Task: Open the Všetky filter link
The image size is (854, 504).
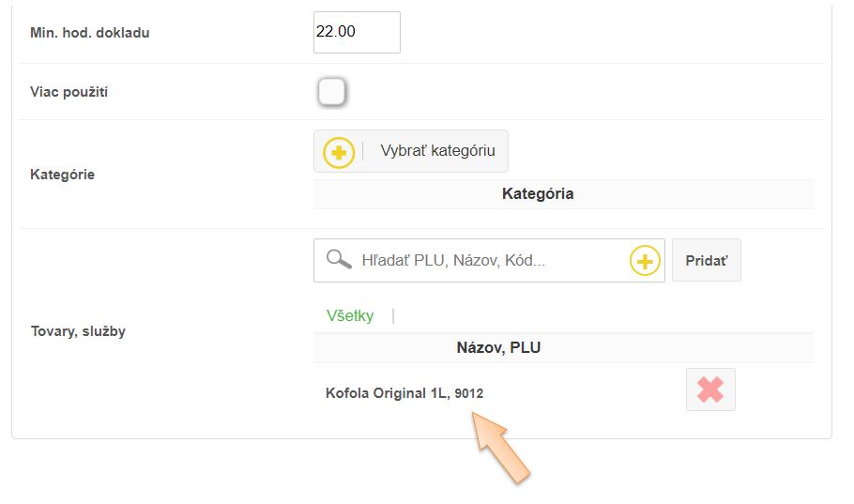Action: (x=350, y=315)
